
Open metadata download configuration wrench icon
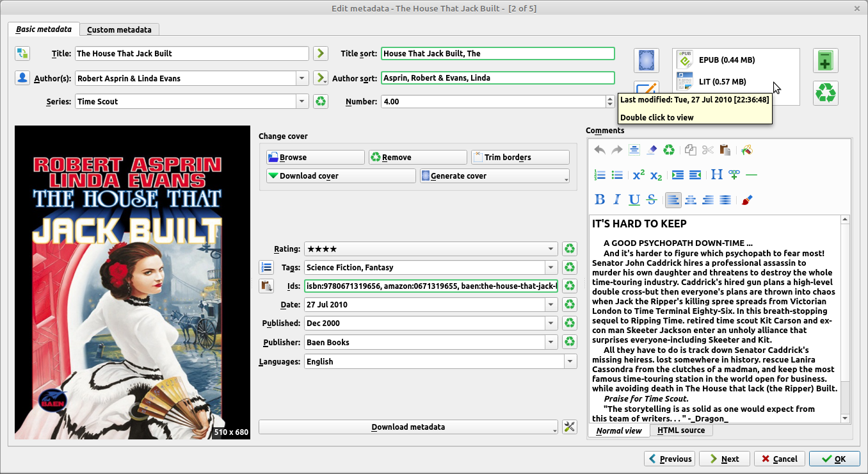pos(569,427)
